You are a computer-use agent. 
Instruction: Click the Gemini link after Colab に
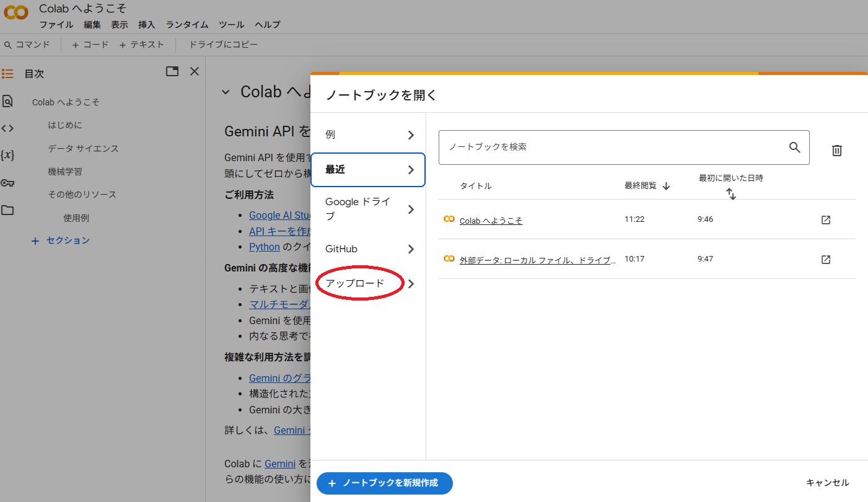pyautogui.click(x=280, y=464)
